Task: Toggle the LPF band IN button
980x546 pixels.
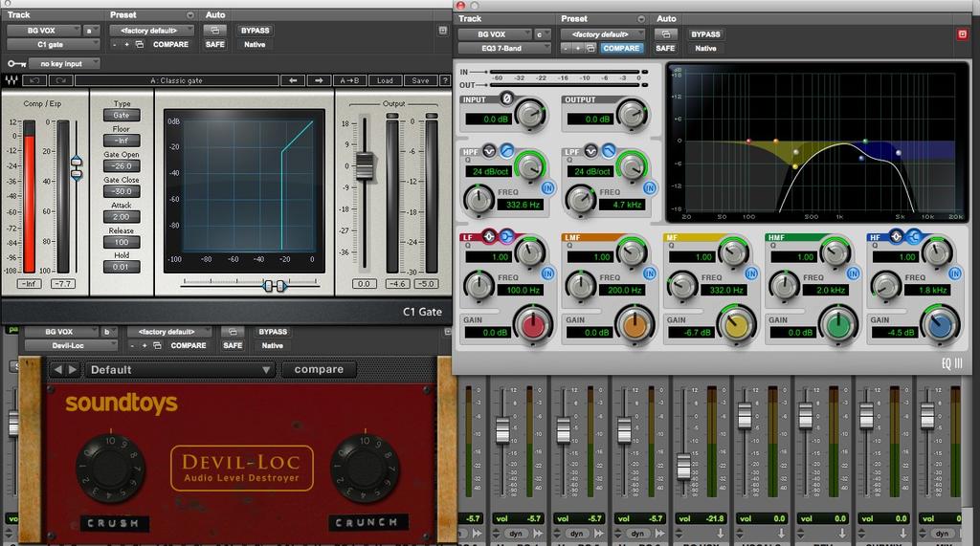Action: pyautogui.click(x=650, y=187)
